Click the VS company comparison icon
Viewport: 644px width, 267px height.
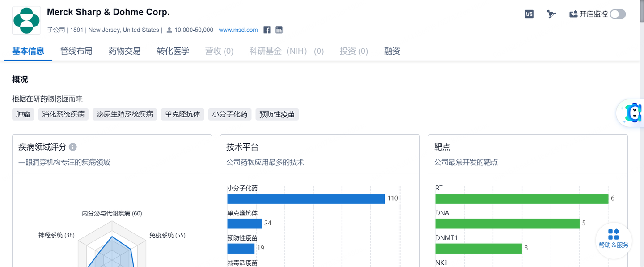(x=529, y=14)
